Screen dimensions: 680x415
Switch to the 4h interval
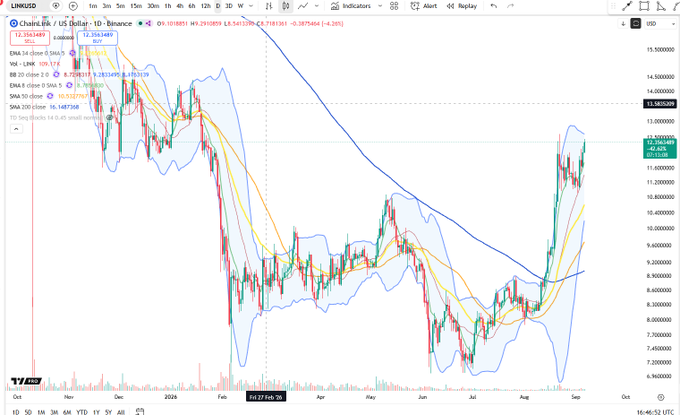tap(180, 6)
